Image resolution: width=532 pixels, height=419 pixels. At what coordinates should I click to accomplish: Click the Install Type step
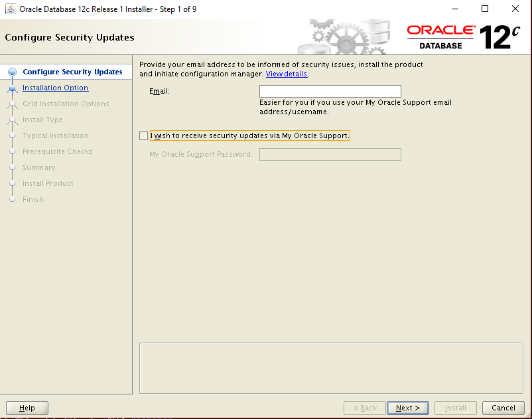tap(42, 120)
